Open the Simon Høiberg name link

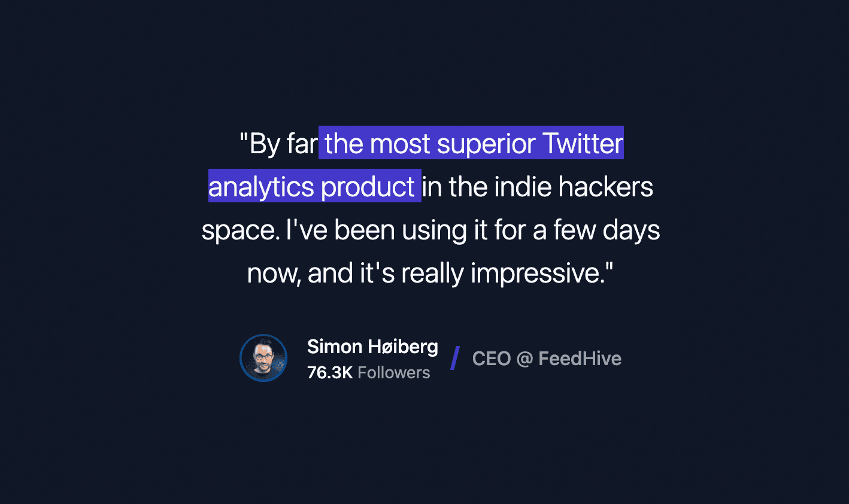point(372,347)
